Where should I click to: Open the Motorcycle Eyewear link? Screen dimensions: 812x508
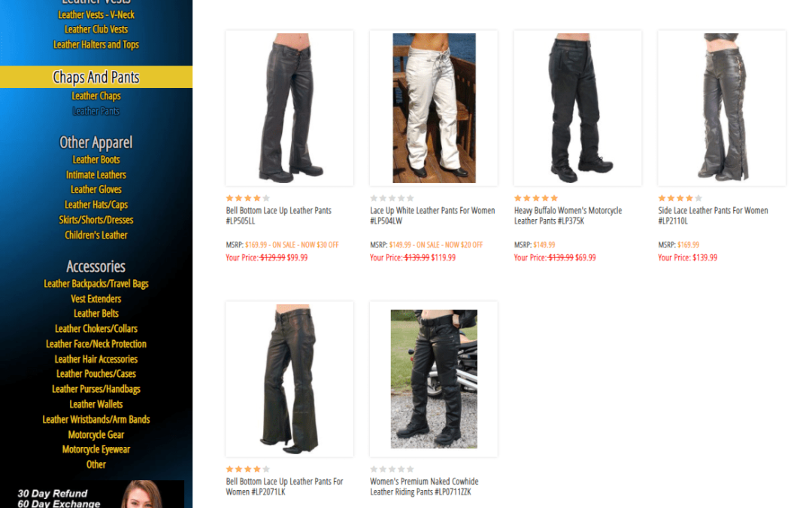[96, 449]
